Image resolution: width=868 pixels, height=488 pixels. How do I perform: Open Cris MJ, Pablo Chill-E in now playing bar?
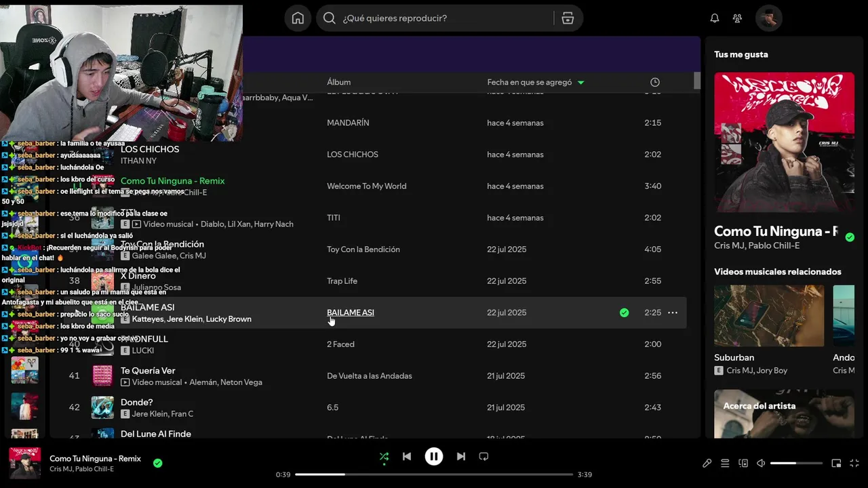pos(81,469)
